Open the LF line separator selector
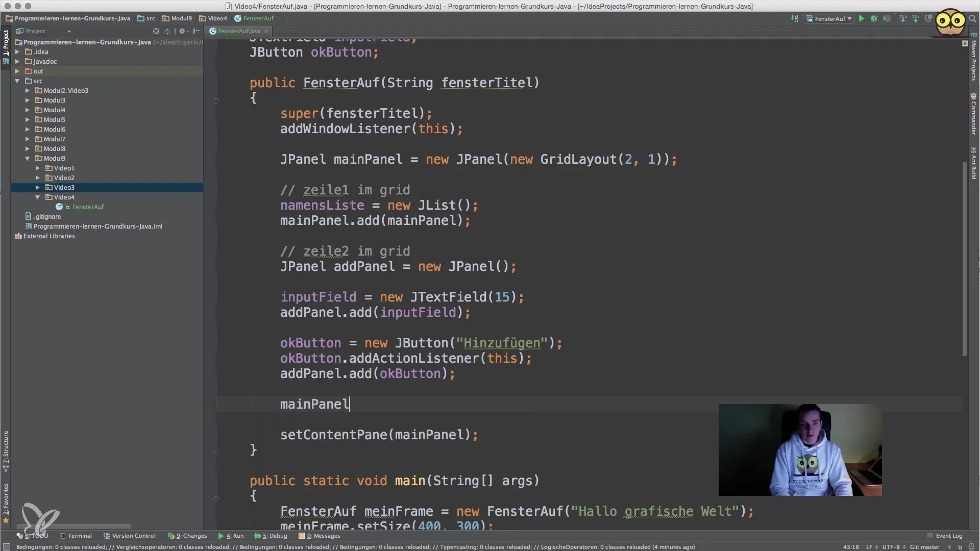Screen dimensions: 980x551 tap(871, 547)
